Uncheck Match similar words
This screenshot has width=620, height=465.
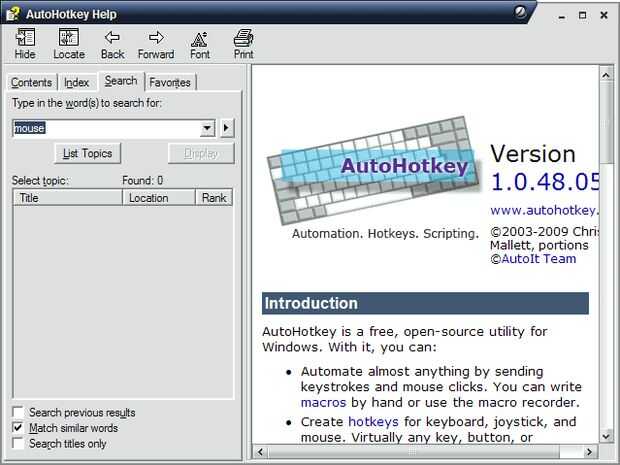click(x=18, y=428)
